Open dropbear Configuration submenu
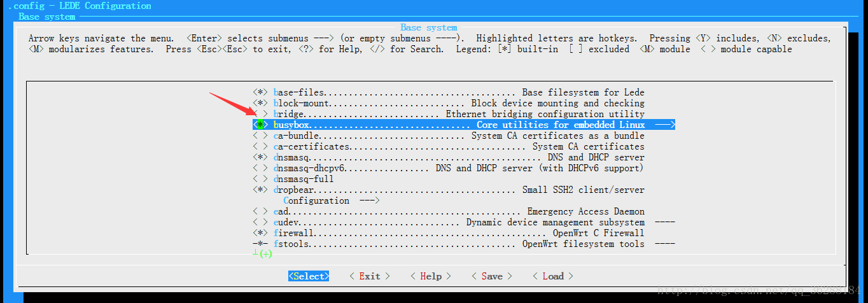868x303 pixels. point(332,201)
